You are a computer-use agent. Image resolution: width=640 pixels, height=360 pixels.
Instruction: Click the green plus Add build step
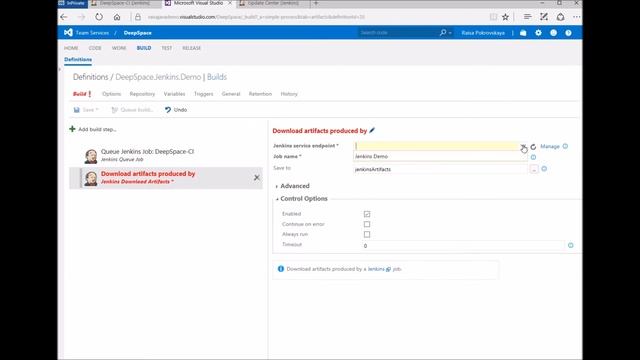(72, 129)
